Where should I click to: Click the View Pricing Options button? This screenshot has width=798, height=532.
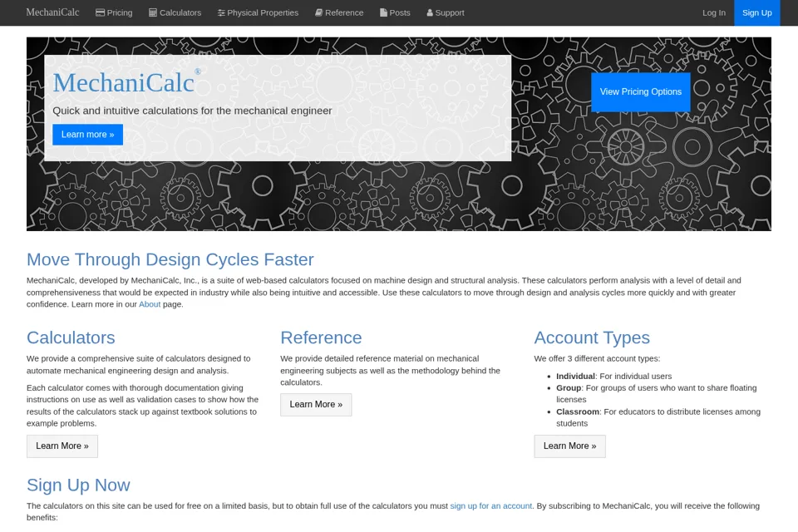pos(641,92)
